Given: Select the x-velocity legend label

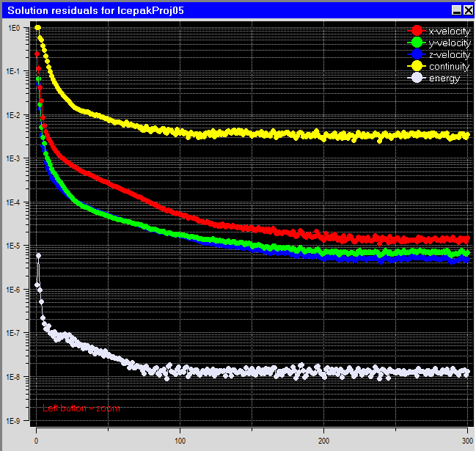Looking at the screenshot, I should (449, 31).
